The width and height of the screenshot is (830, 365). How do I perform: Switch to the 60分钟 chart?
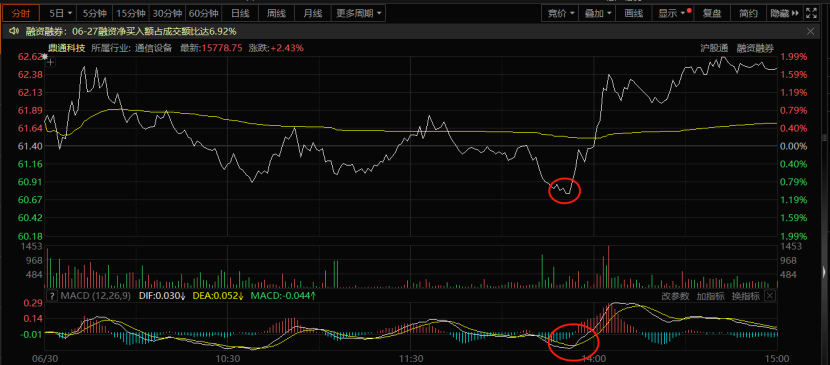[x=203, y=13]
